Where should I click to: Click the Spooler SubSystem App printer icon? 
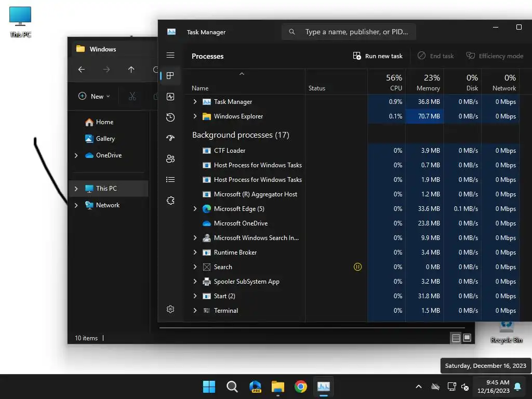click(207, 282)
